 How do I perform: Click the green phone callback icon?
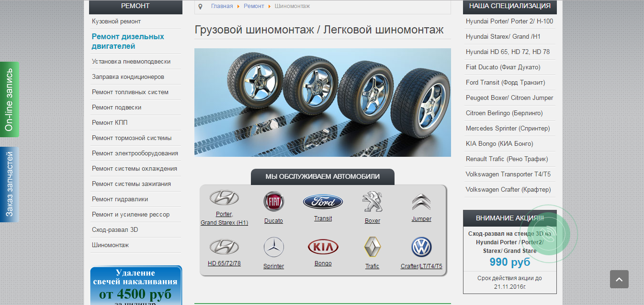550,234
